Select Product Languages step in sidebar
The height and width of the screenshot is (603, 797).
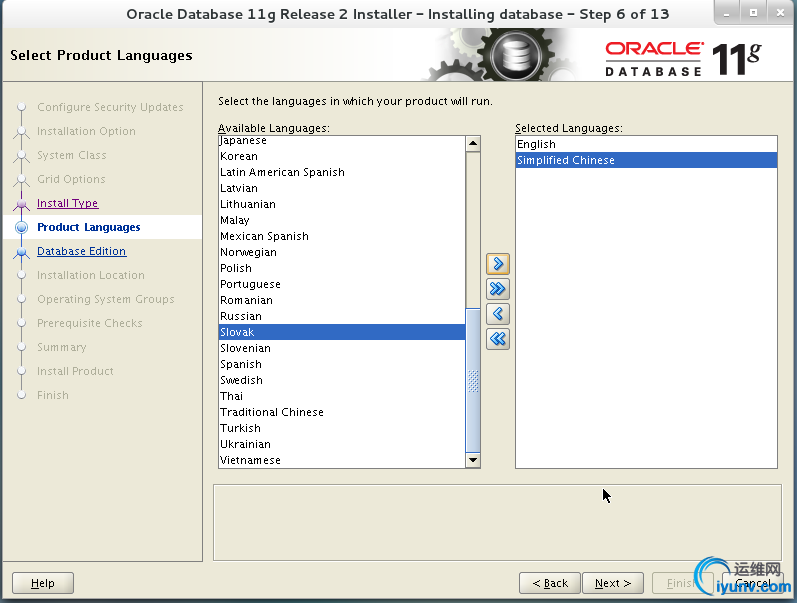pyautogui.click(x=88, y=227)
